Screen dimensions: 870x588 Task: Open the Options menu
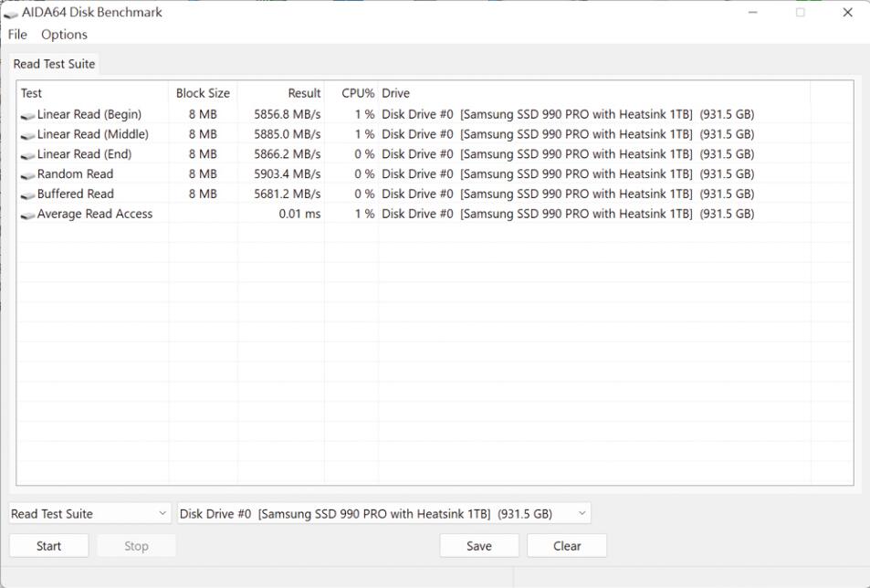click(x=65, y=35)
